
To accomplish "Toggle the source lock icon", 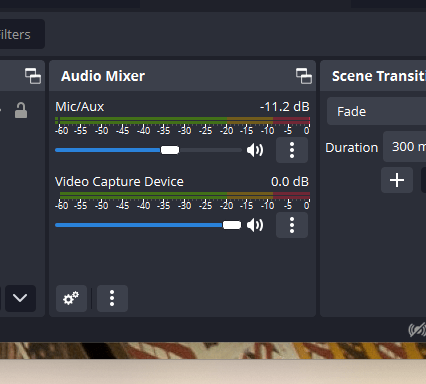I will tap(21, 110).
